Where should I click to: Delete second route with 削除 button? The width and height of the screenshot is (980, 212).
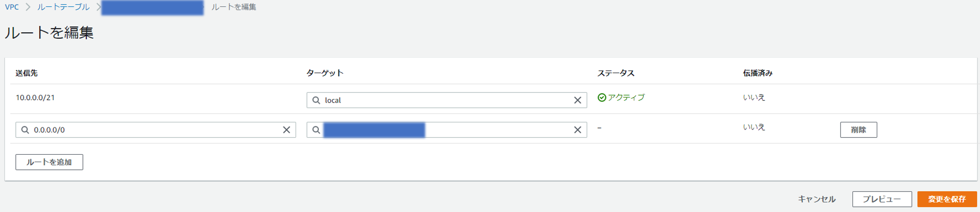point(858,130)
